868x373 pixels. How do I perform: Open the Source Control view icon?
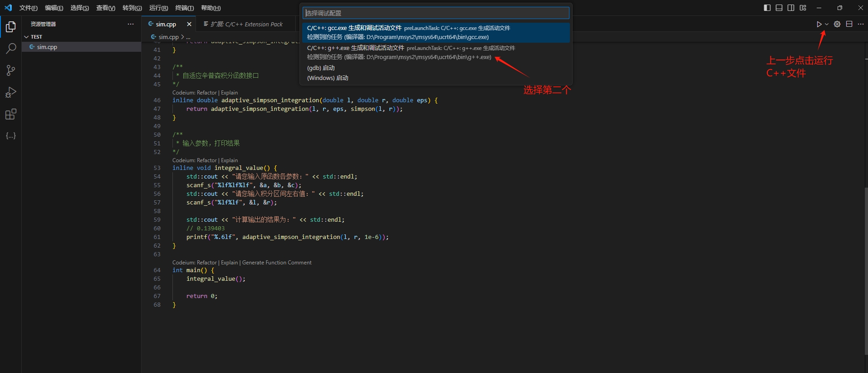[10, 70]
